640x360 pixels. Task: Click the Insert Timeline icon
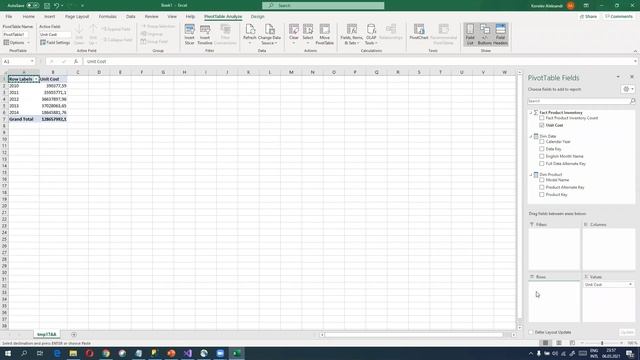click(x=205, y=34)
